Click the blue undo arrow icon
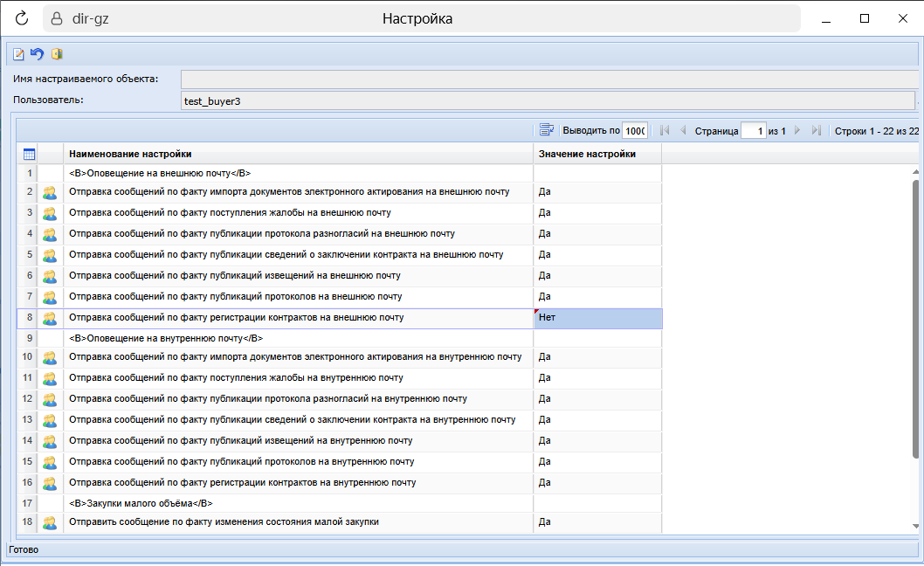 click(x=37, y=54)
